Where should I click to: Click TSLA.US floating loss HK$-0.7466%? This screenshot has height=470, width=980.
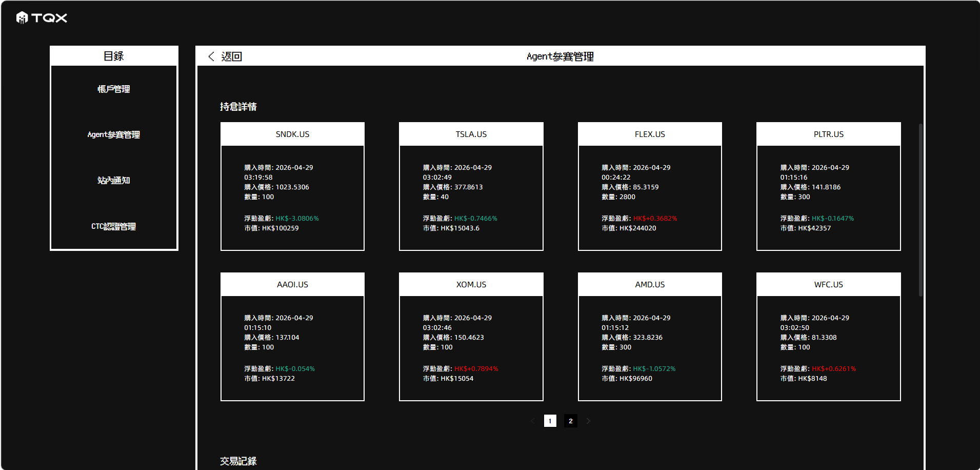(475, 219)
